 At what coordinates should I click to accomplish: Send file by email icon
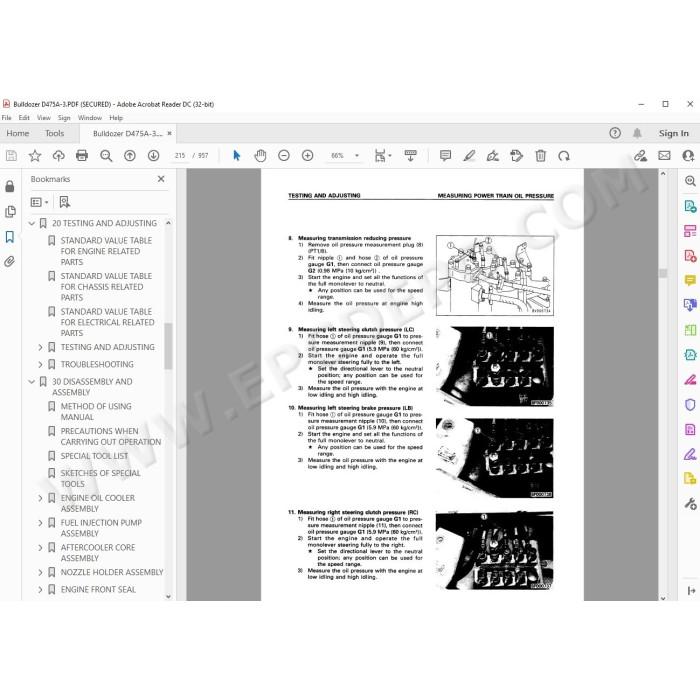click(664, 156)
